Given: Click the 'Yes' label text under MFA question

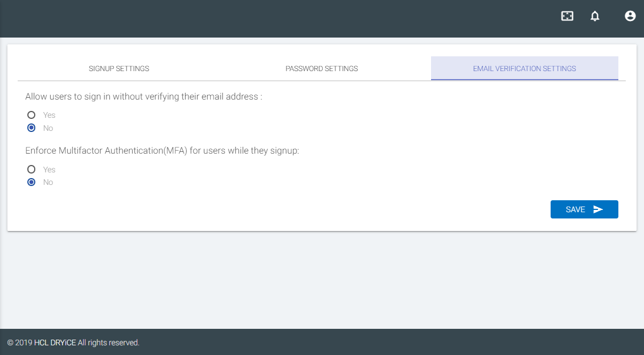Looking at the screenshot, I should click(49, 170).
